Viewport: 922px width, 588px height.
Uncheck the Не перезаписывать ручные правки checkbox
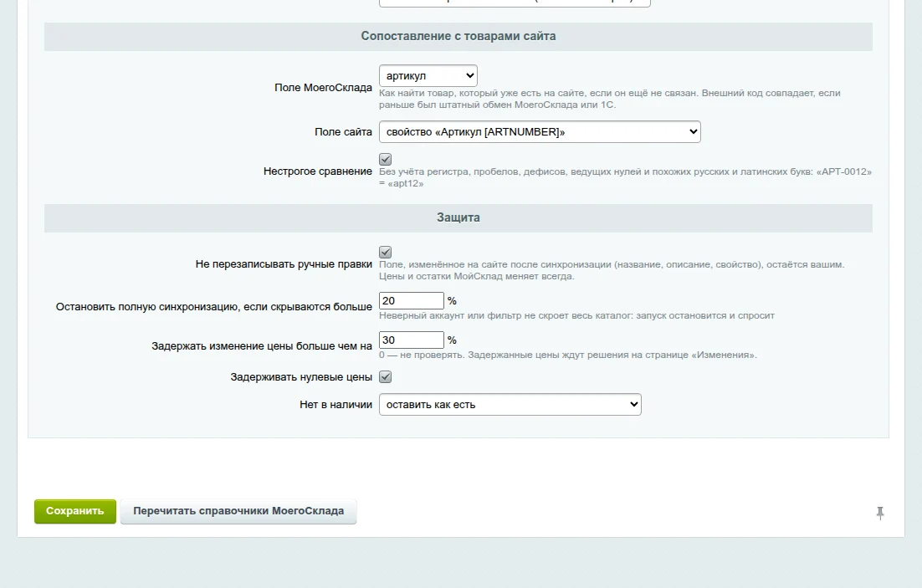pyautogui.click(x=385, y=253)
